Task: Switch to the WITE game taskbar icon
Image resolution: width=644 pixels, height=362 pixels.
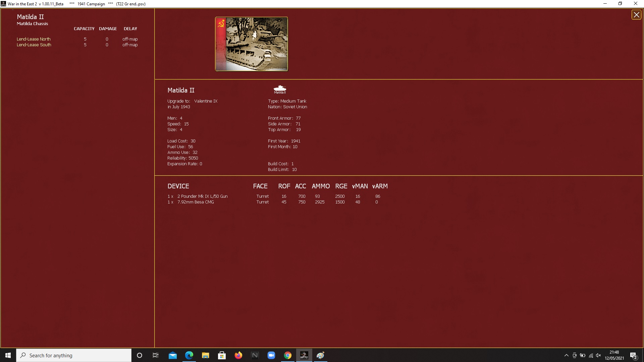Action: pyautogui.click(x=304, y=355)
